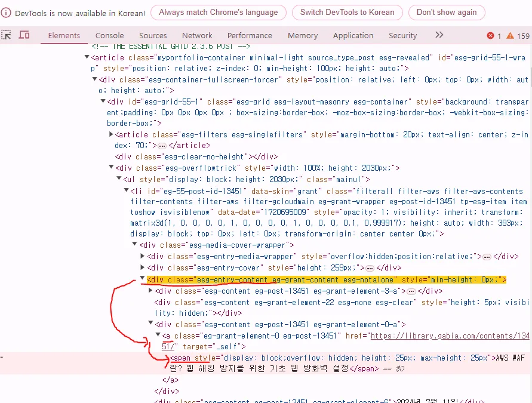
Task: Select the closing </a> tag row
Action: (x=170, y=380)
